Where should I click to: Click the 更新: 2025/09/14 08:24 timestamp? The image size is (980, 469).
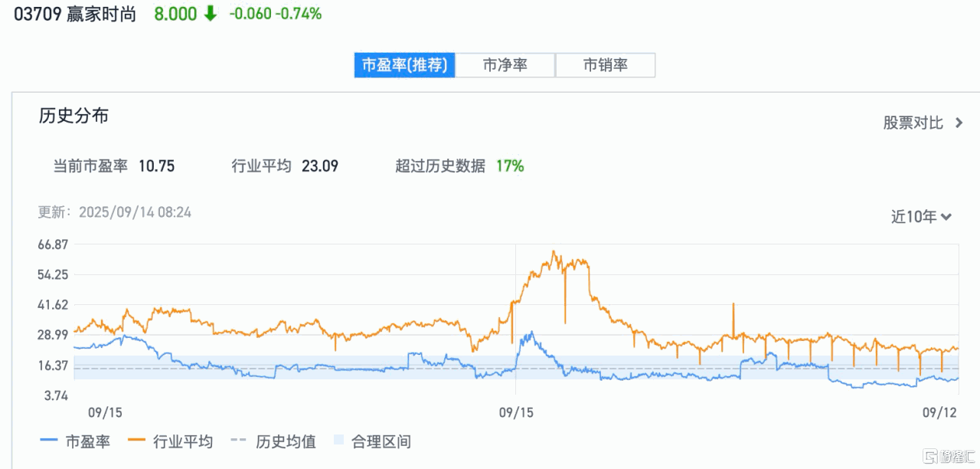pyautogui.click(x=115, y=212)
